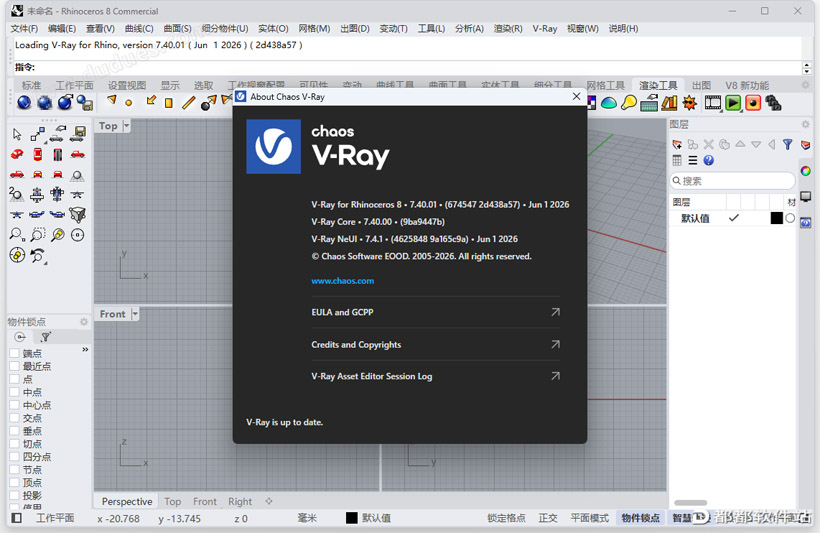
Task: Click the blue funnel filter icon in layers panel
Action: pos(788,144)
